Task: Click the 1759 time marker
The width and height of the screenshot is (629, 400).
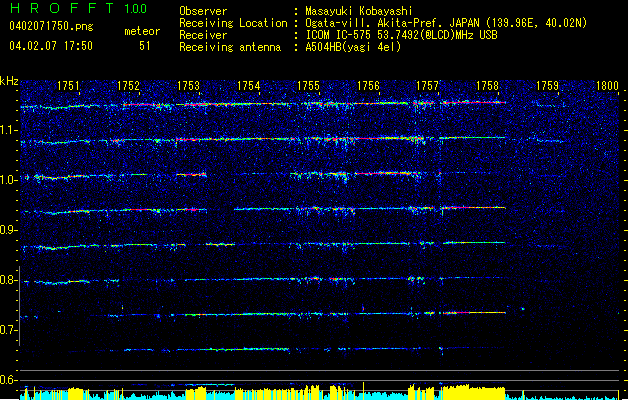Action: 548,86
